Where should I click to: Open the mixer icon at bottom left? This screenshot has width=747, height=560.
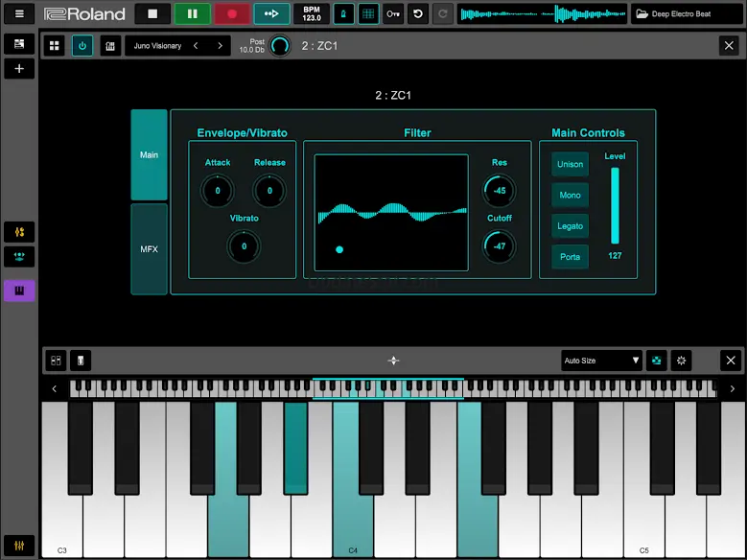19,545
